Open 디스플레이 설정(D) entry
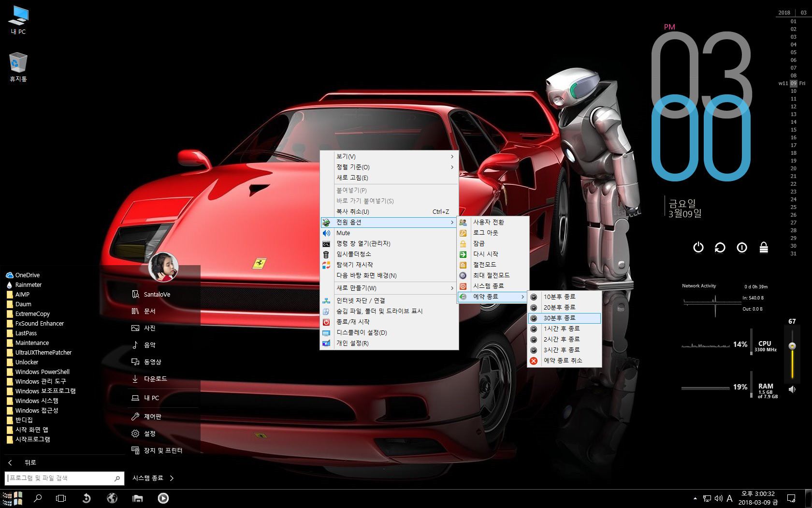Viewport: 812px width, 508px height. pos(389,332)
